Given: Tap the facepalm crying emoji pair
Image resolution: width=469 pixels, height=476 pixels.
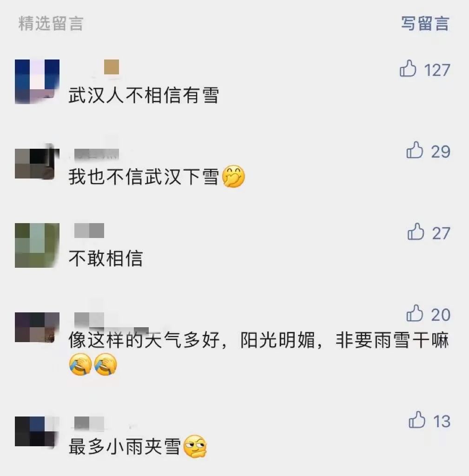Looking at the screenshot, I should [93, 364].
